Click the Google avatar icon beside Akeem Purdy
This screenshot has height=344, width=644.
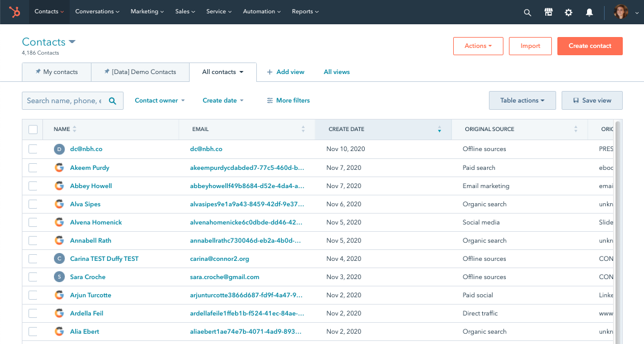(x=59, y=167)
